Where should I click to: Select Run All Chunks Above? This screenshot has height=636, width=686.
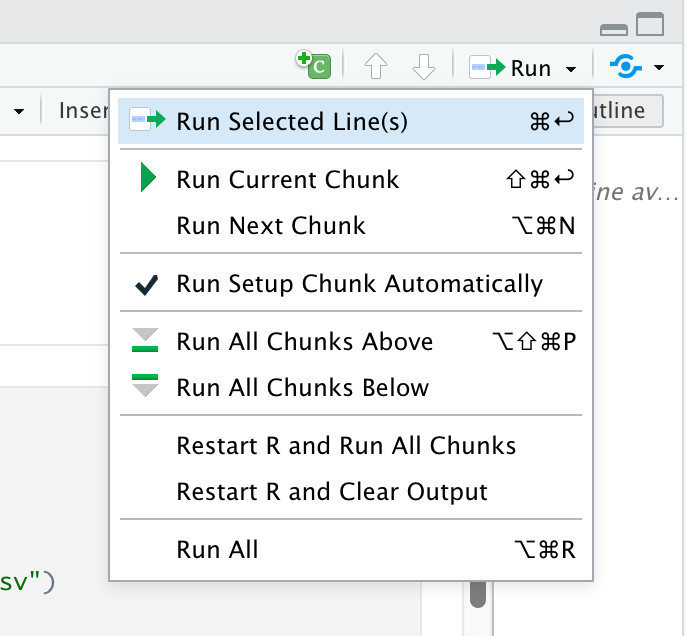click(351, 341)
